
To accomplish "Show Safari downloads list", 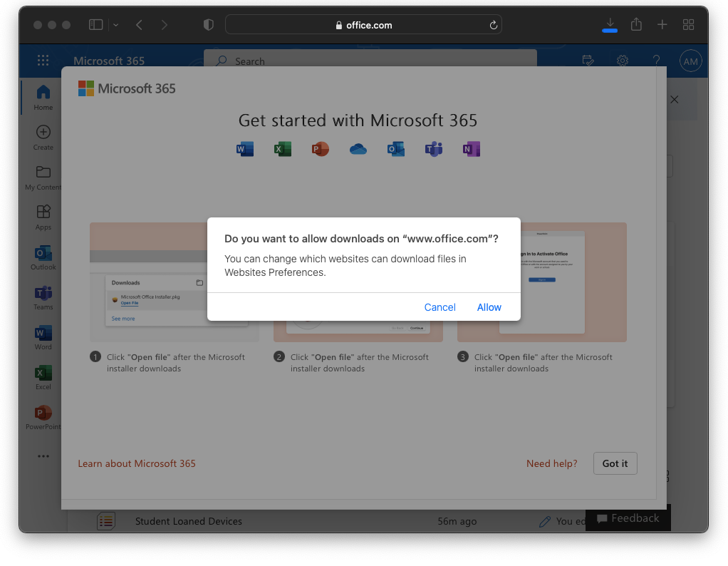I will [609, 25].
